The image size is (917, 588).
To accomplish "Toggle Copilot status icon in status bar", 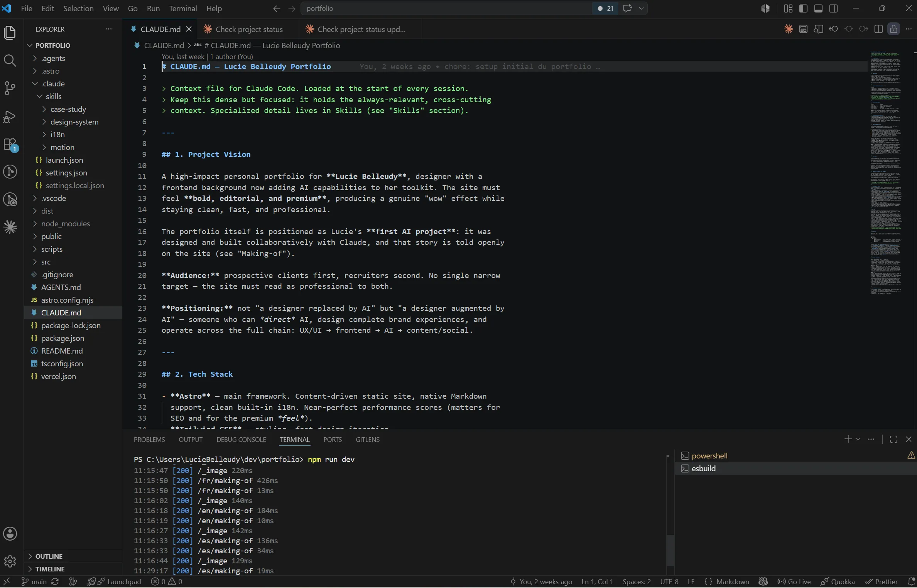I will pyautogui.click(x=763, y=581).
